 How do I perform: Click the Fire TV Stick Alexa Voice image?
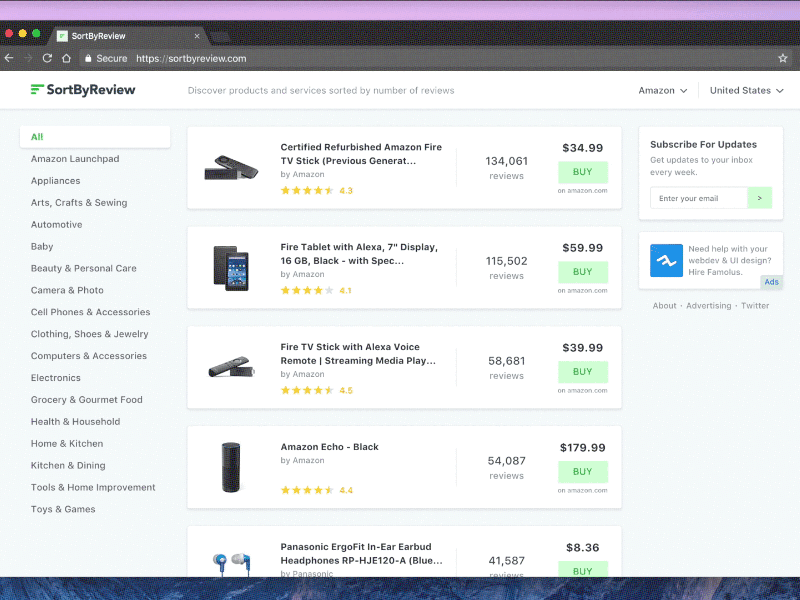pyautogui.click(x=231, y=367)
